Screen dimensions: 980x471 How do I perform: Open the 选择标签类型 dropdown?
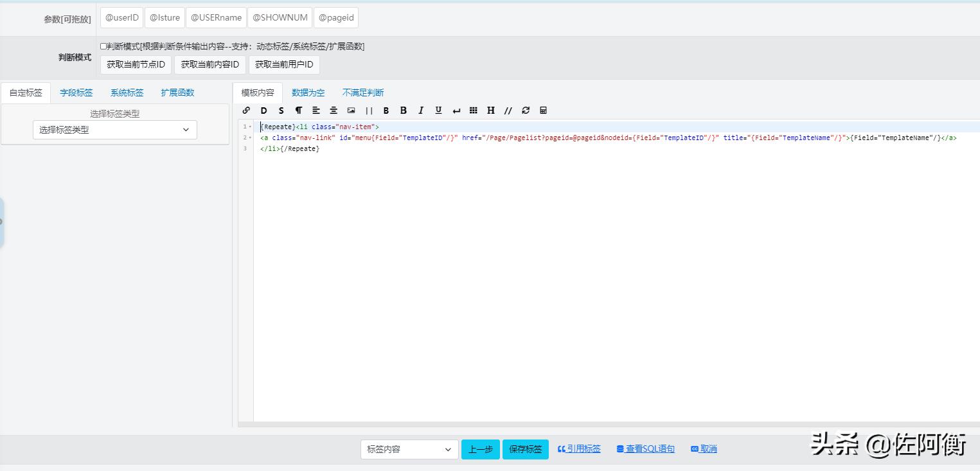point(115,130)
